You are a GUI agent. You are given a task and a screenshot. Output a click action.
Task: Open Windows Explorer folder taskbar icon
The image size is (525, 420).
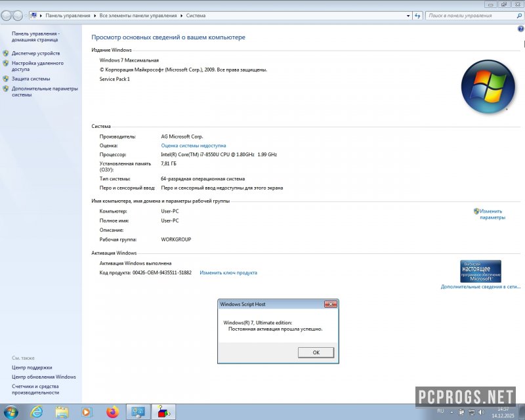pos(62,412)
